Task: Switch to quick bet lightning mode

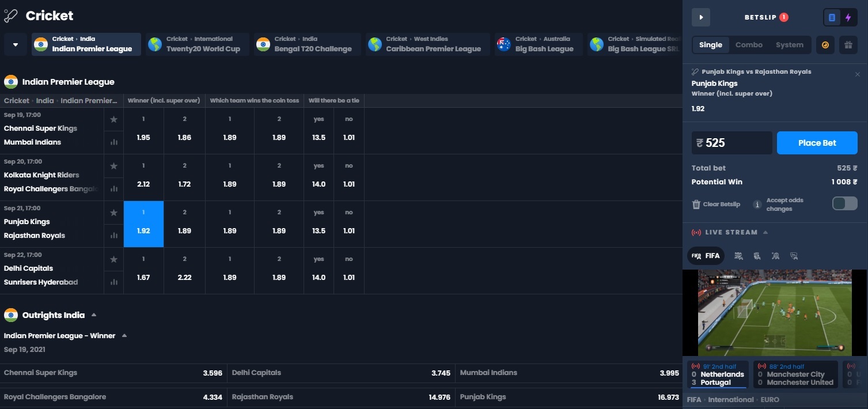Action: tap(848, 17)
